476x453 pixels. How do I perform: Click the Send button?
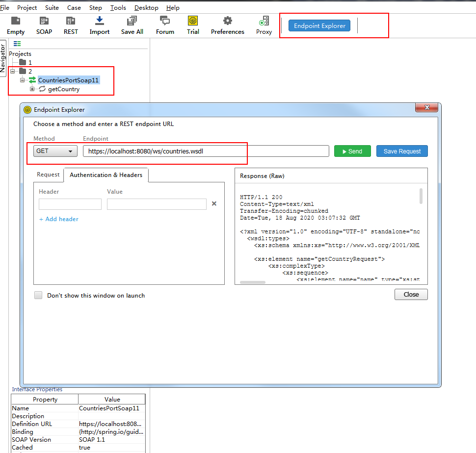pyautogui.click(x=352, y=151)
